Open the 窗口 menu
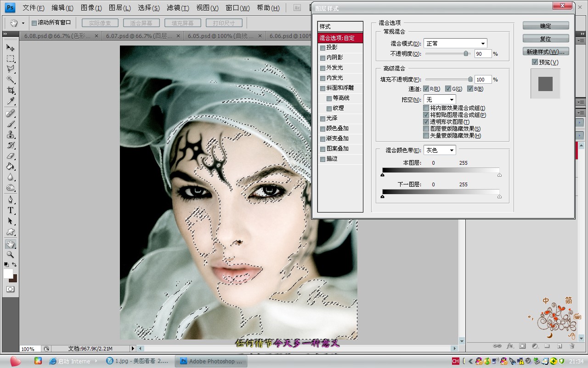 (x=237, y=8)
